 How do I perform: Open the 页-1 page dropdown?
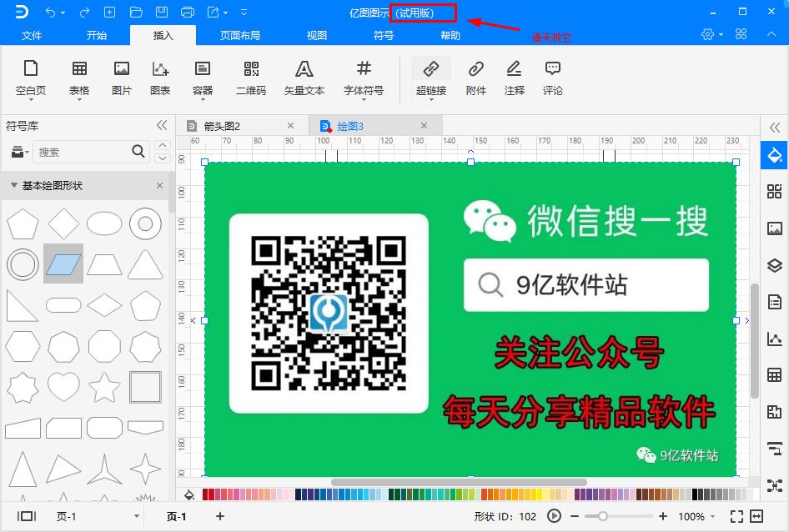pos(136,516)
